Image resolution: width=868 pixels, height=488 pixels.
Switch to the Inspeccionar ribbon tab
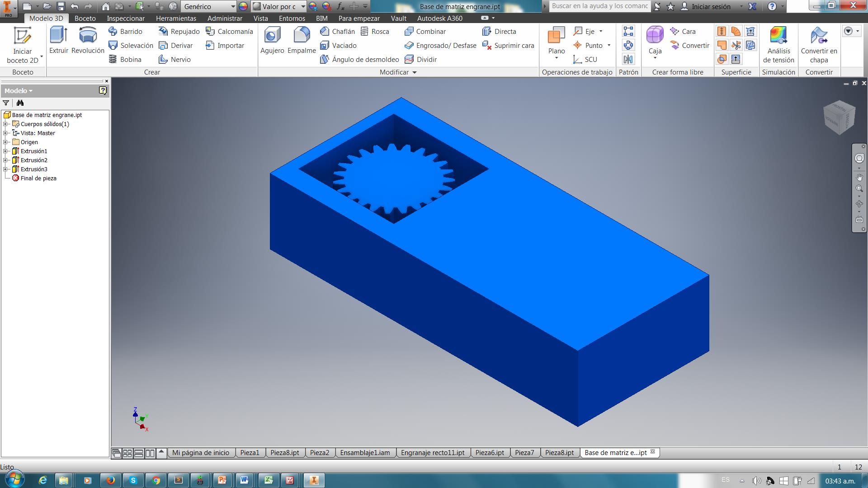point(126,18)
